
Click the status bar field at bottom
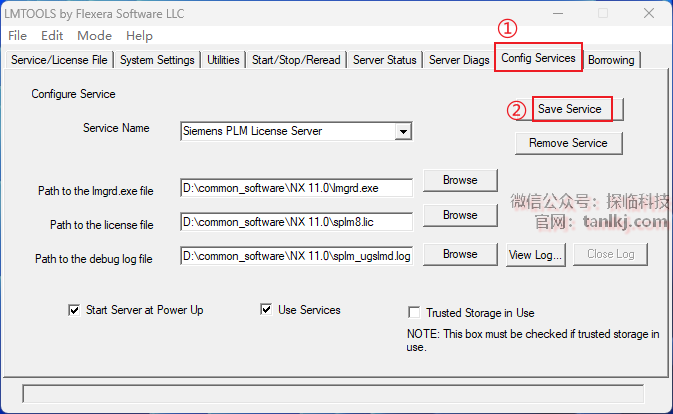[x=333, y=393]
